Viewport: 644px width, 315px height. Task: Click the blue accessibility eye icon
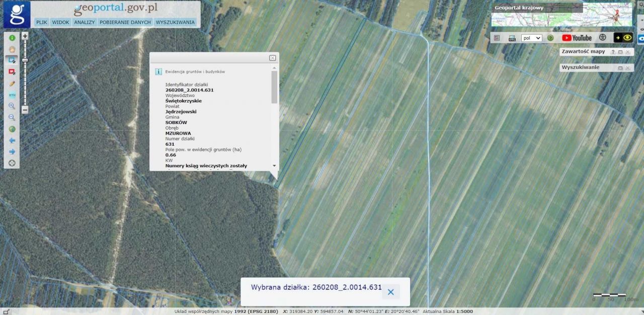point(641,38)
